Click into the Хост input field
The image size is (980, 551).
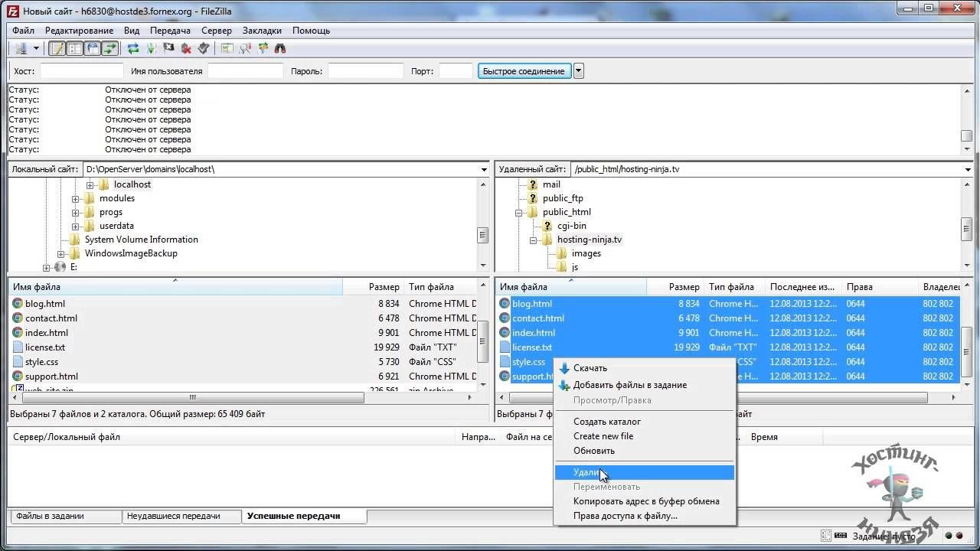pos(81,71)
